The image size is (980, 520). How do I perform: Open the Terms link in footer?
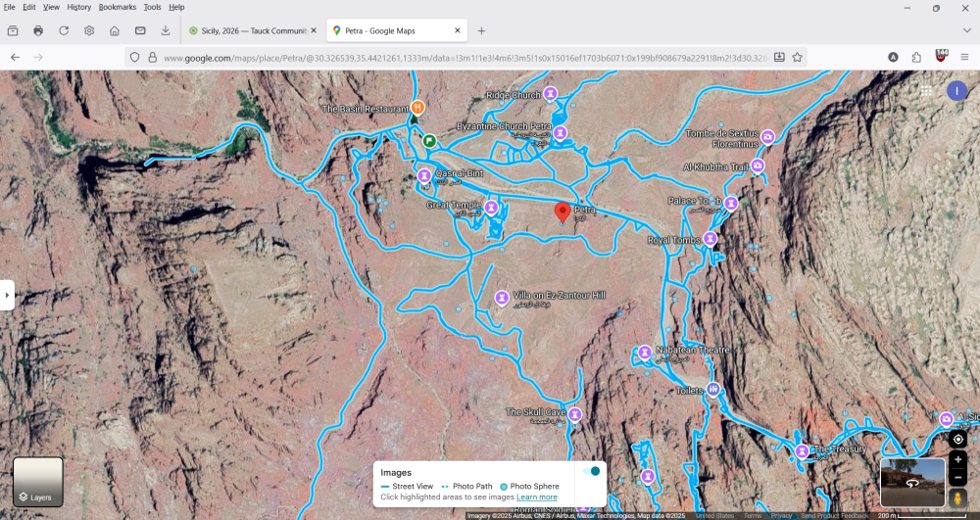click(753, 516)
